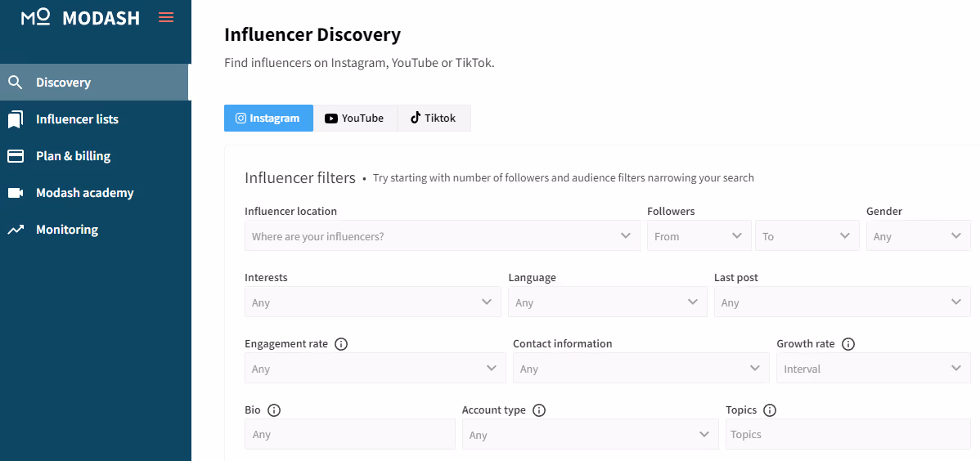Open the Account type dropdown
The image size is (980, 461).
pos(591,435)
